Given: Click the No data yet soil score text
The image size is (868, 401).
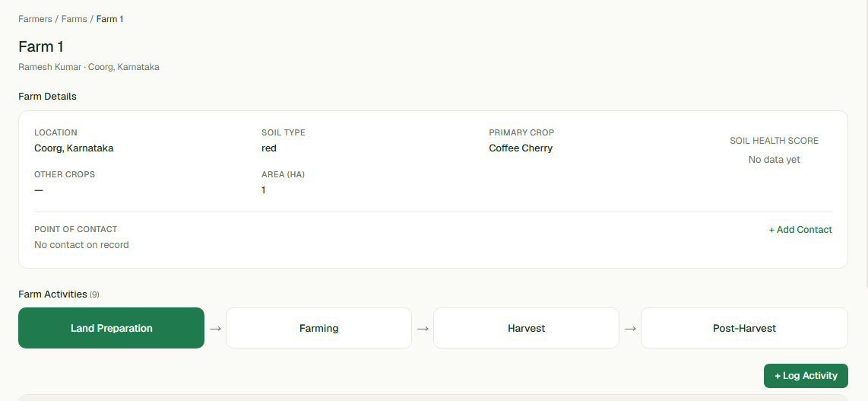Looking at the screenshot, I should tap(774, 160).
